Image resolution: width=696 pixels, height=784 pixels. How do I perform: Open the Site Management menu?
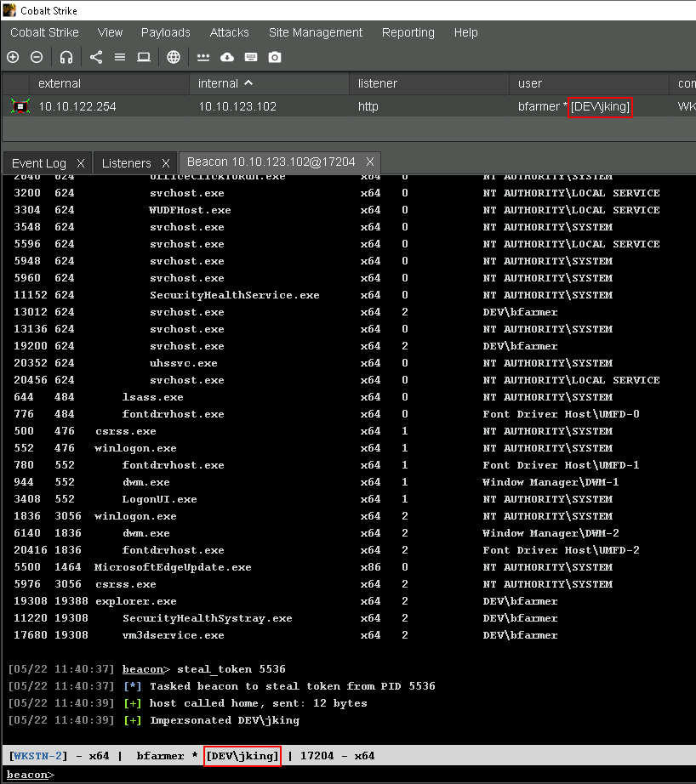316,32
